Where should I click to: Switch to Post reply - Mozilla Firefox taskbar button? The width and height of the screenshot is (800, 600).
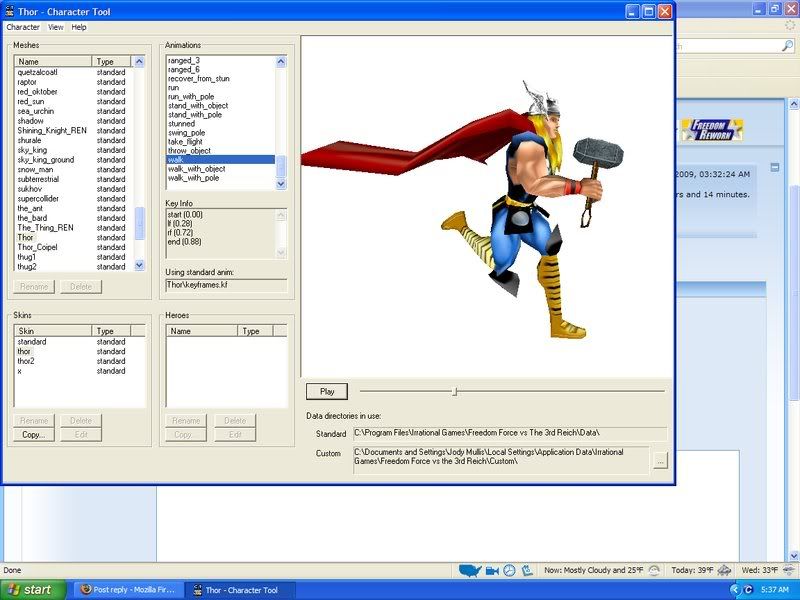(x=128, y=590)
